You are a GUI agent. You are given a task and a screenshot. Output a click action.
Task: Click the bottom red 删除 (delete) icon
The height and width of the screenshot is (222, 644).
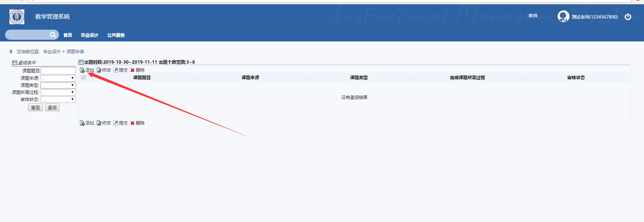click(x=133, y=123)
